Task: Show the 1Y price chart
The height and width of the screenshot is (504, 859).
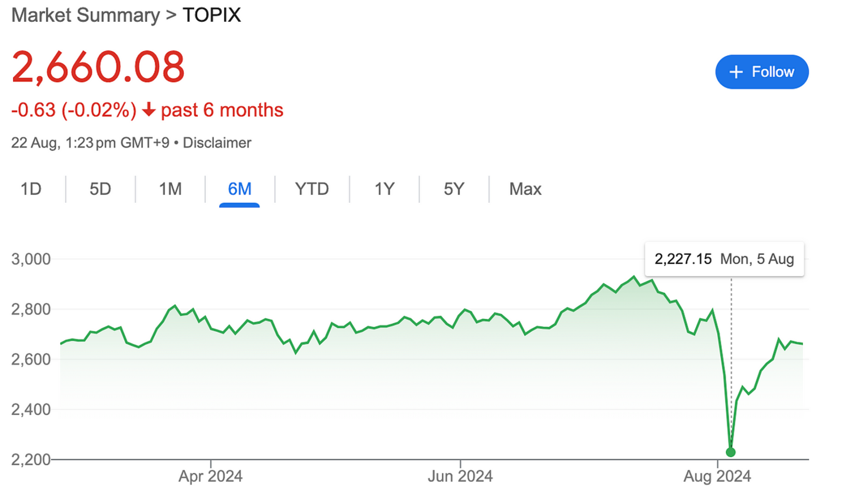Action: 384,189
